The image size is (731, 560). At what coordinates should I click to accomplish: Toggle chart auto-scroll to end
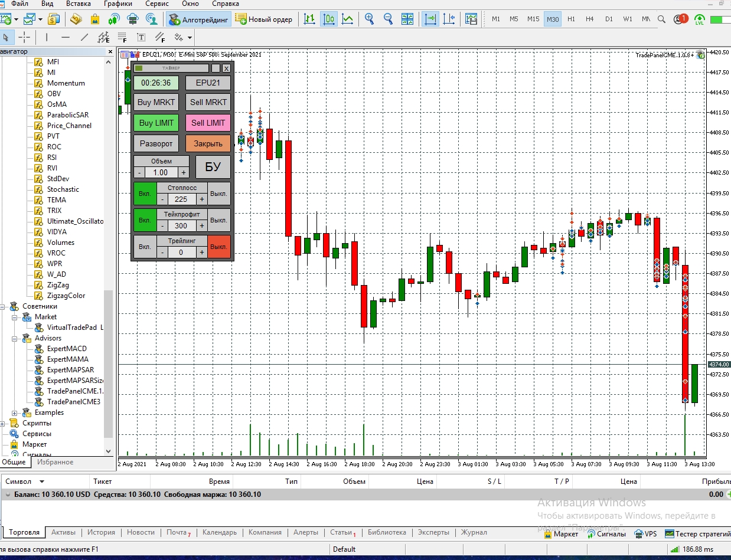[x=431, y=19]
